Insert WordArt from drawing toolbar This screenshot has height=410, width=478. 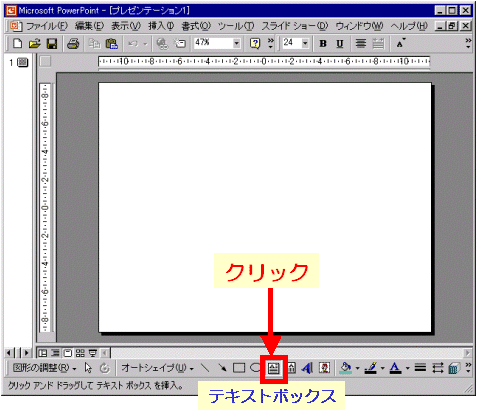(x=307, y=368)
